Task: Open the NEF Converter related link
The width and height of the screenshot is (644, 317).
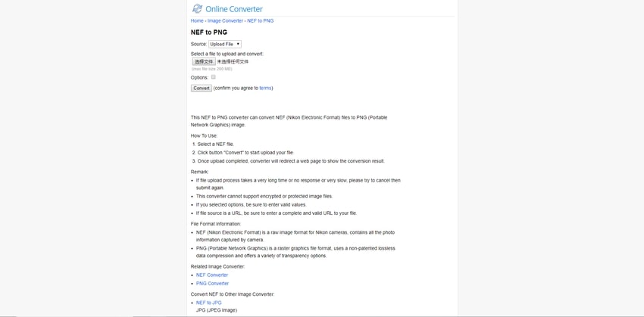Action: 212,275
